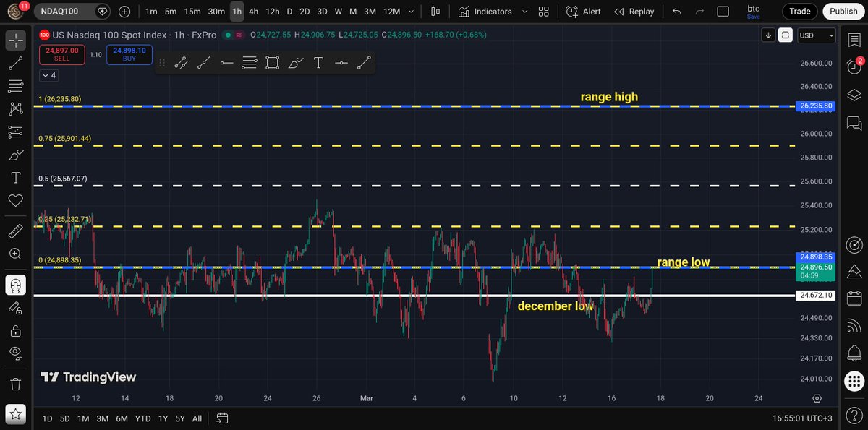The image size is (868, 430).
Task: Select horizontal ray tool in floating toolbar
Action: click(226, 63)
